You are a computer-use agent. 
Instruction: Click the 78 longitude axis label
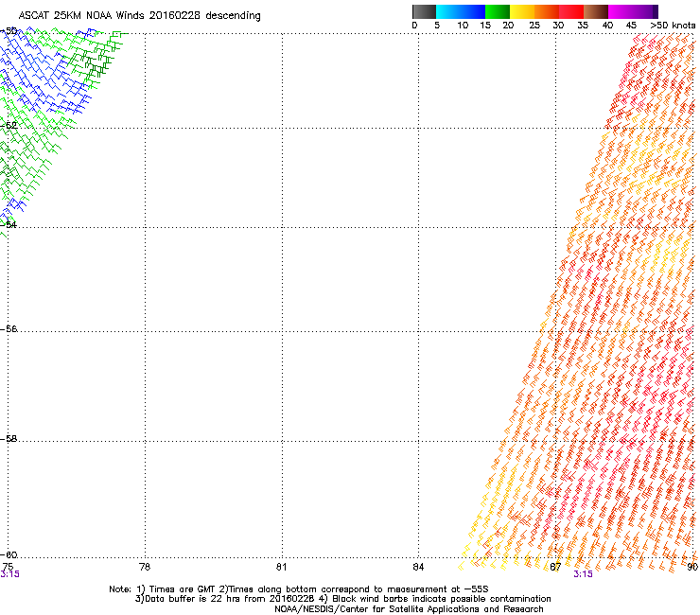145,567
